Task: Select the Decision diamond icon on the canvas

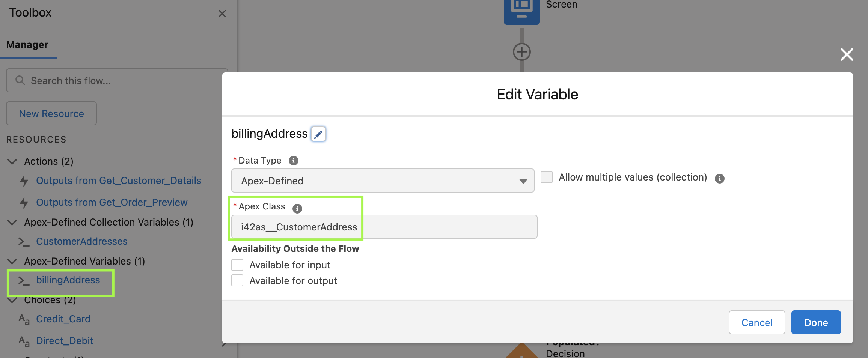Action: click(522, 351)
